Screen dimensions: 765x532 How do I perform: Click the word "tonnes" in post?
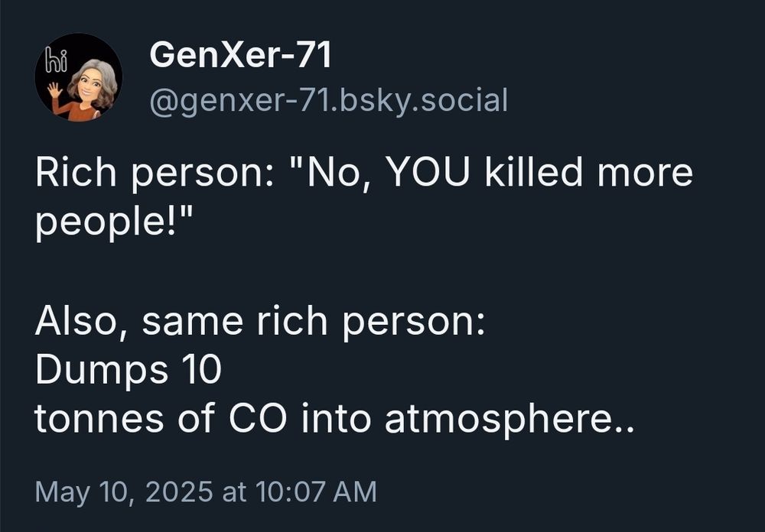pyautogui.click(x=99, y=419)
